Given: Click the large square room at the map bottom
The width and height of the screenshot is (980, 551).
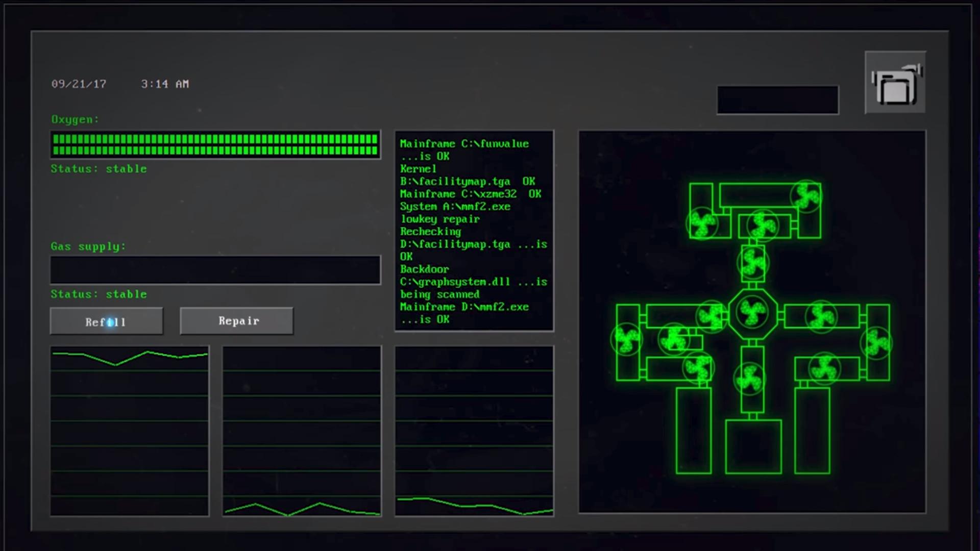Looking at the screenshot, I should (753, 446).
